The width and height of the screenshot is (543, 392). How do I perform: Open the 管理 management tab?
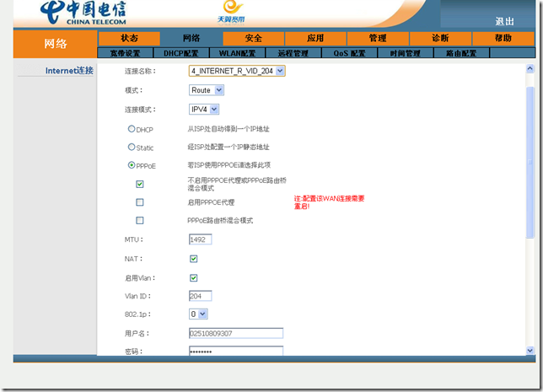[x=378, y=38]
